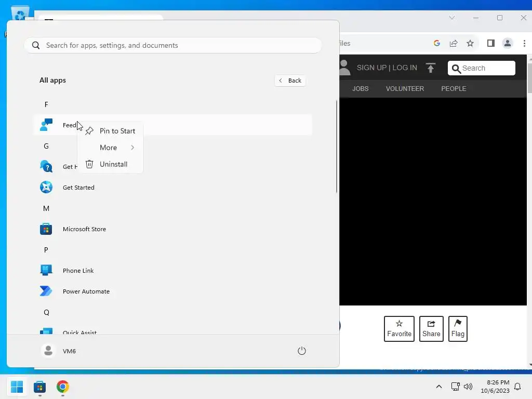Bookmark this page with the star icon

[x=470, y=43]
